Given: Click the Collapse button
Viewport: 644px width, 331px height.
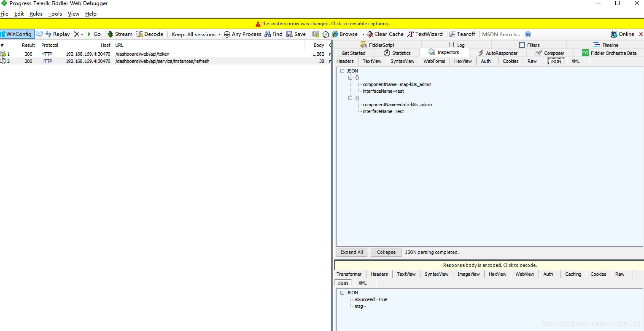Looking at the screenshot, I should 386,252.
